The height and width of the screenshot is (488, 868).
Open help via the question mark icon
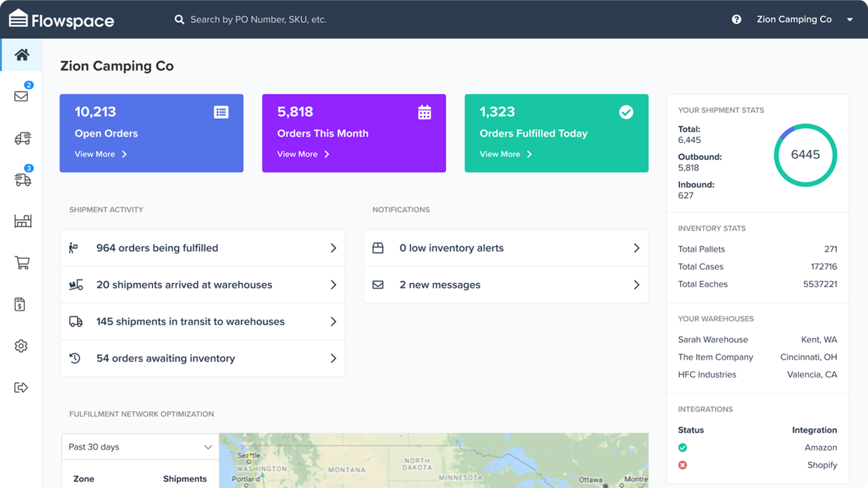(736, 19)
